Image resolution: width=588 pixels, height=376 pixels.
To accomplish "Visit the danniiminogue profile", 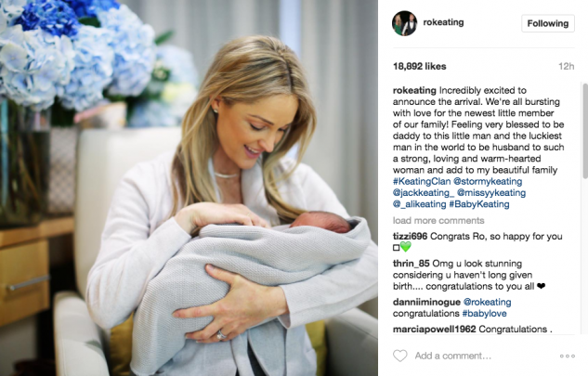I will (426, 302).
